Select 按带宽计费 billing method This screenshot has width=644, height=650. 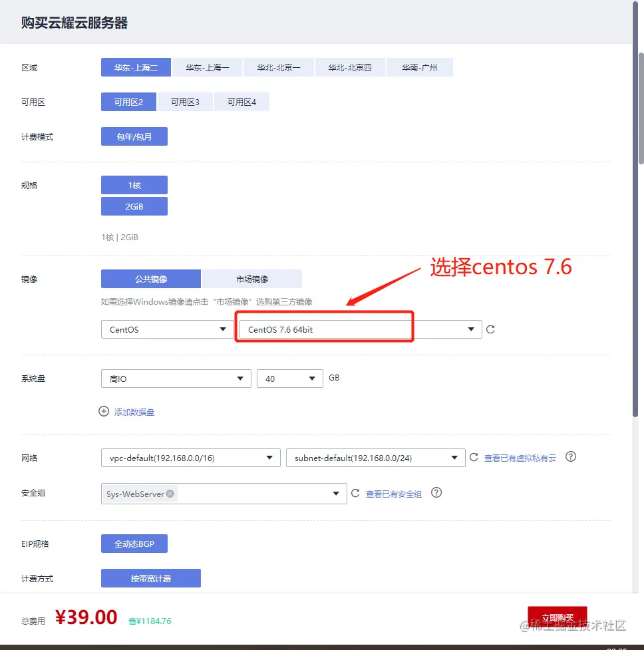[151, 578]
